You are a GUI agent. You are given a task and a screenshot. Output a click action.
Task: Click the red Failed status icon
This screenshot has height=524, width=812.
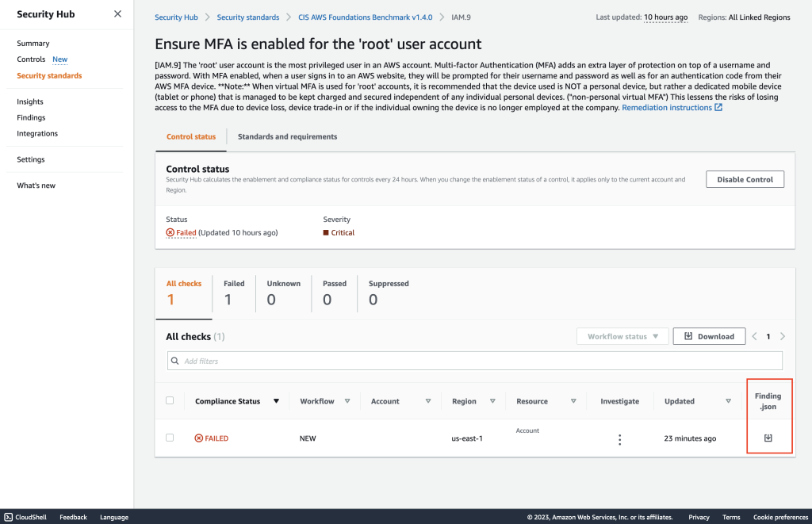coord(170,232)
